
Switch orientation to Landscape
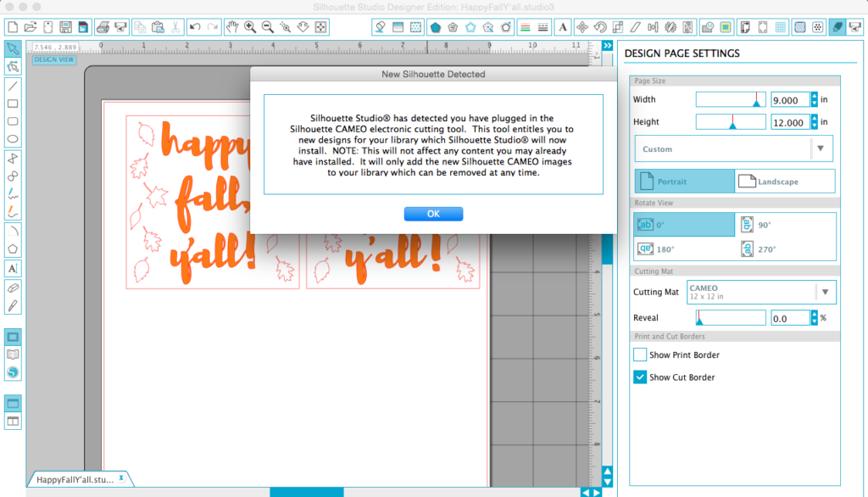pos(784,181)
